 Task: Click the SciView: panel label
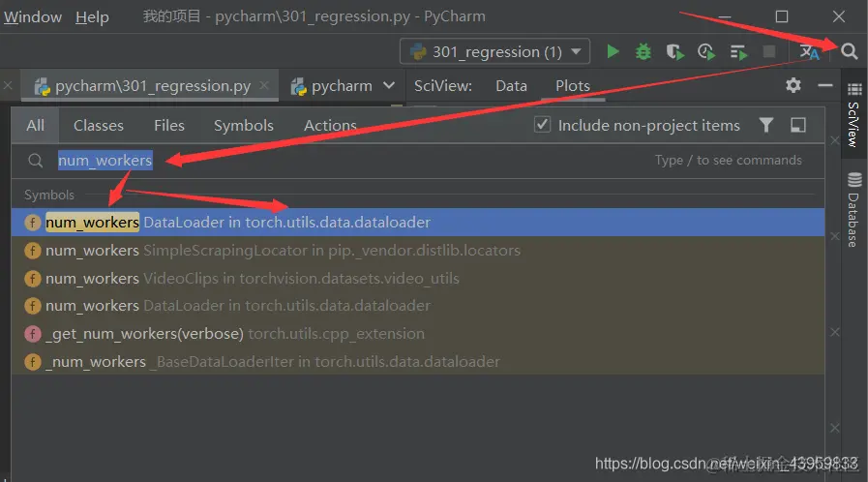click(443, 86)
